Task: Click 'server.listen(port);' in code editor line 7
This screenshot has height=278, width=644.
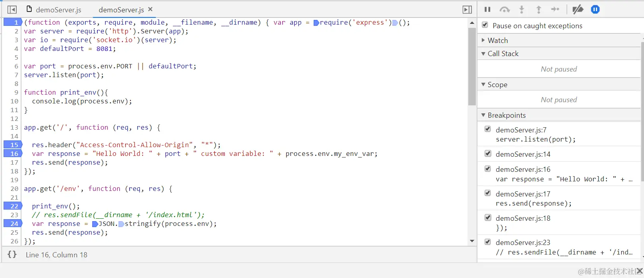Action: click(64, 75)
